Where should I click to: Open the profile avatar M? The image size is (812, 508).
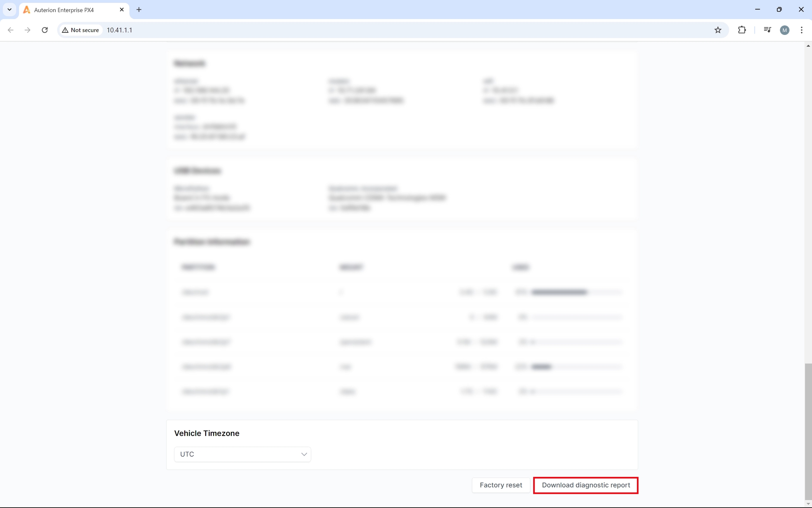coord(785,30)
